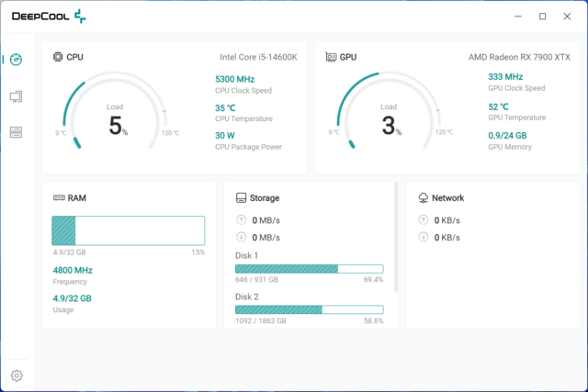Click the DeepCool logo
The height and width of the screenshot is (392, 588).
tap(49, 17)
